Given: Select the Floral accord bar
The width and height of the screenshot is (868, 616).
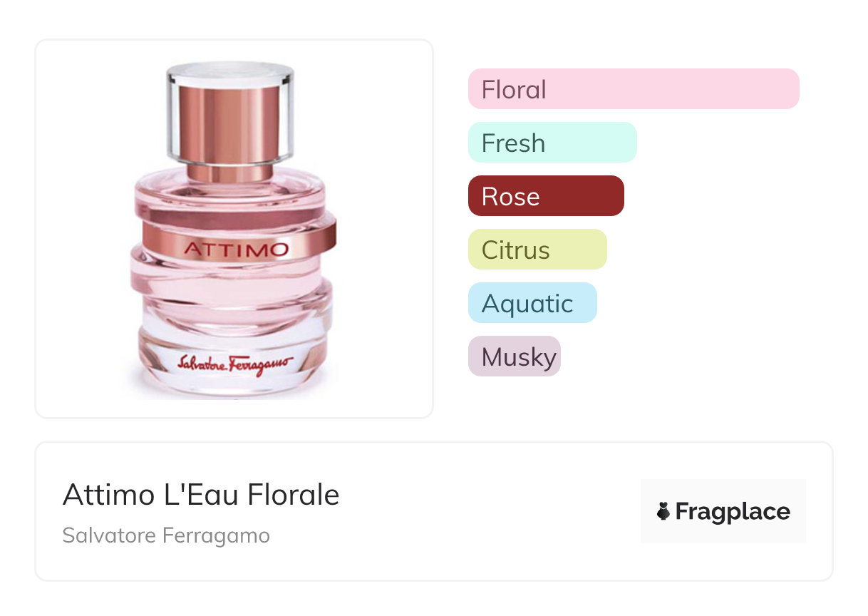Looking at the screenshot, I should click(x=633, y=89).
